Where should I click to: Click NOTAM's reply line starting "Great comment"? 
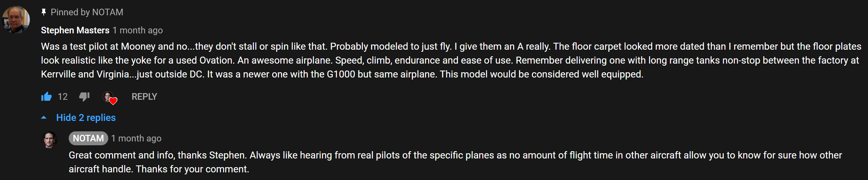[455, 155]
